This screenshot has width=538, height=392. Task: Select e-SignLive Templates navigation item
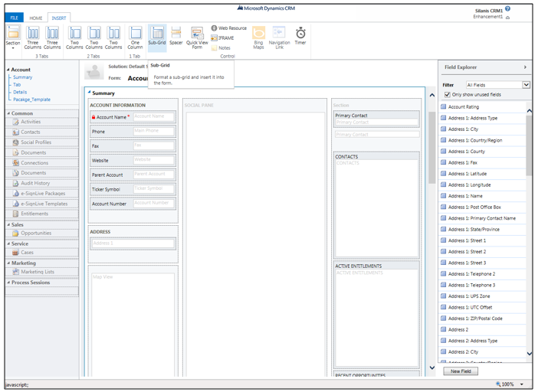[x=42, y=204]
